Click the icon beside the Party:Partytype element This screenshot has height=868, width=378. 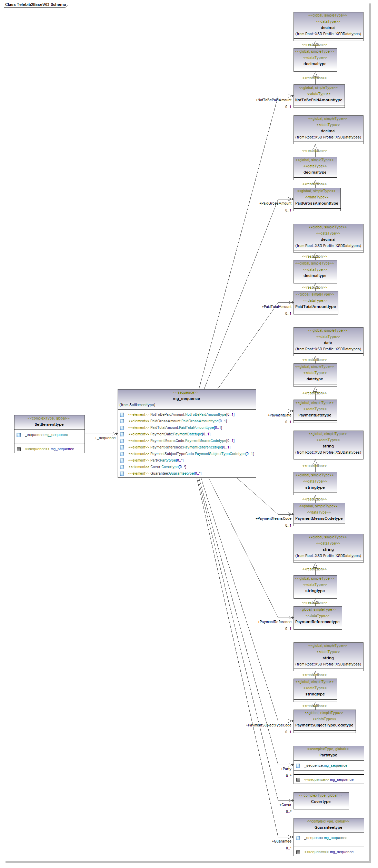click(x=122, y=461)
